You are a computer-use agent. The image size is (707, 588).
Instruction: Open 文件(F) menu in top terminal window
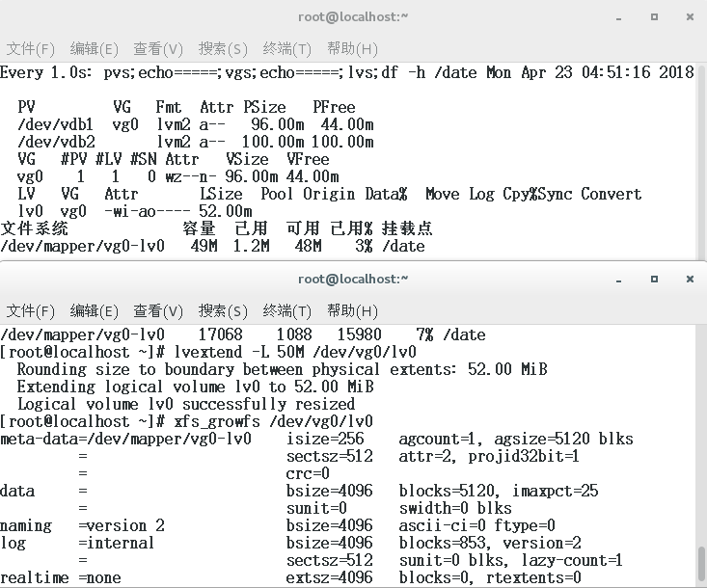coord(30,48)
